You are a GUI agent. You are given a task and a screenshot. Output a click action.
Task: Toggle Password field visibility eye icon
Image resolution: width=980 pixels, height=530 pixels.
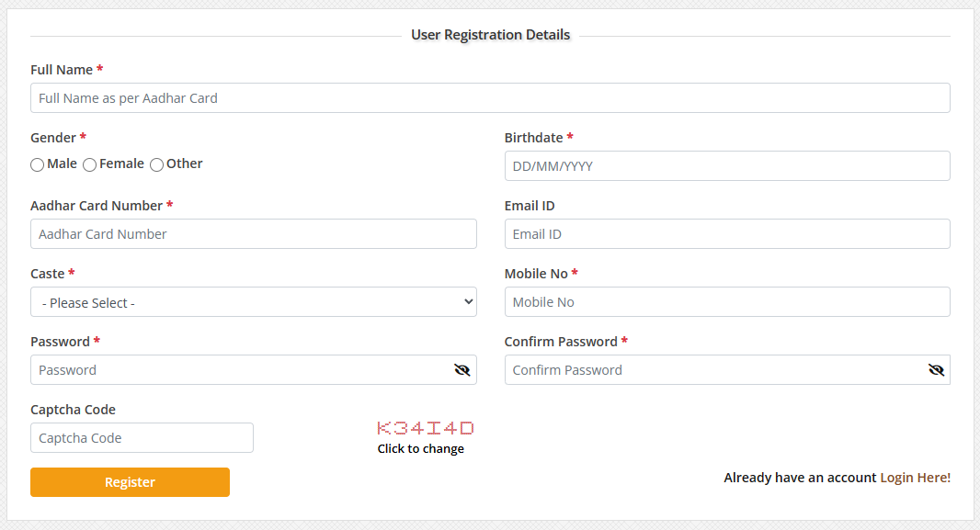[x=462, y=369]
